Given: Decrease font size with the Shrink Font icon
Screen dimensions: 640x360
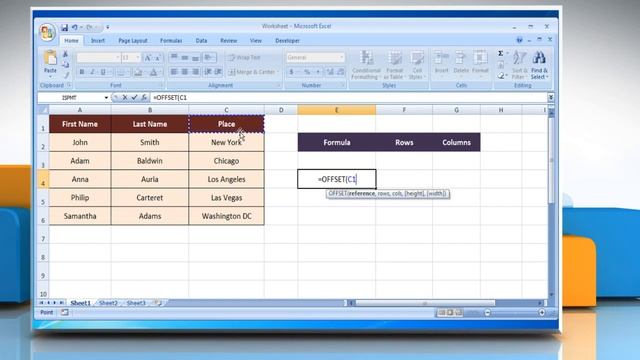Looking at the screenshot, I should click(158, 58).
